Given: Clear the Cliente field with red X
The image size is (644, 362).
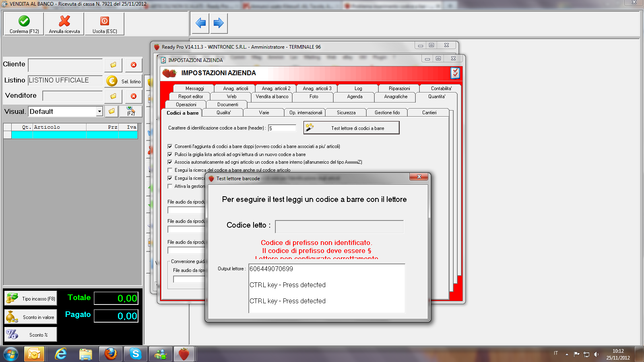Looking at the screenshot, I should (x=134, y=65).
